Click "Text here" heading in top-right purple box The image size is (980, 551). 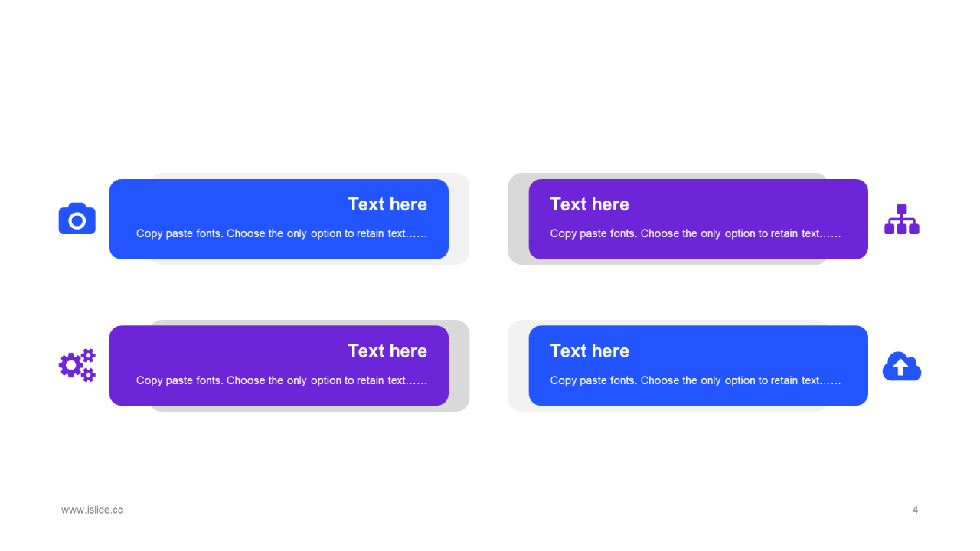pos(590,204)
